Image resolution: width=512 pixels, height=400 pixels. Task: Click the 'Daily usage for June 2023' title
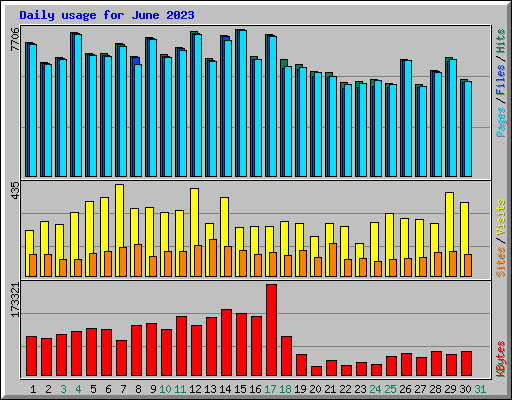(x=107, y=15)
